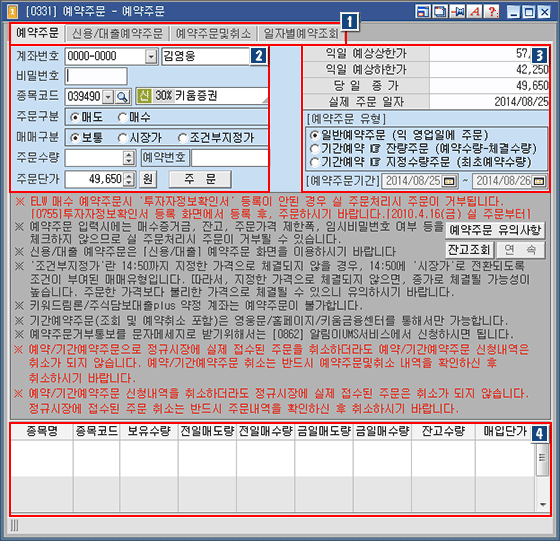Focus the 주문수량 quantity field
Screen dimensions: 560x541
click(x=94, y=158)
